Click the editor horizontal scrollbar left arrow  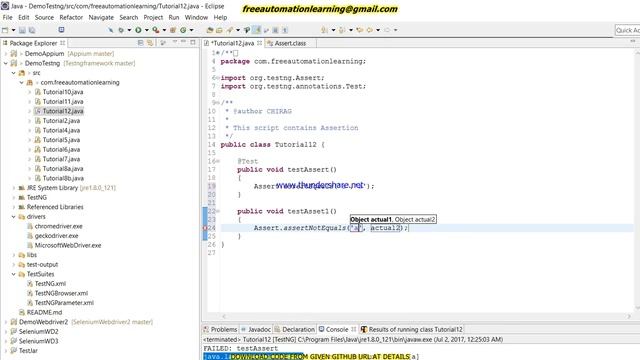click(x=224, y=316)
